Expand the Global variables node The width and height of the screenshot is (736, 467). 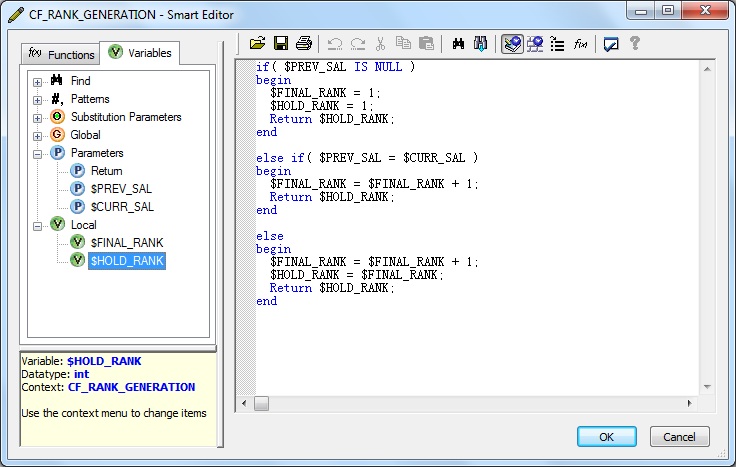pyautogui.click(x=38, y=136)
